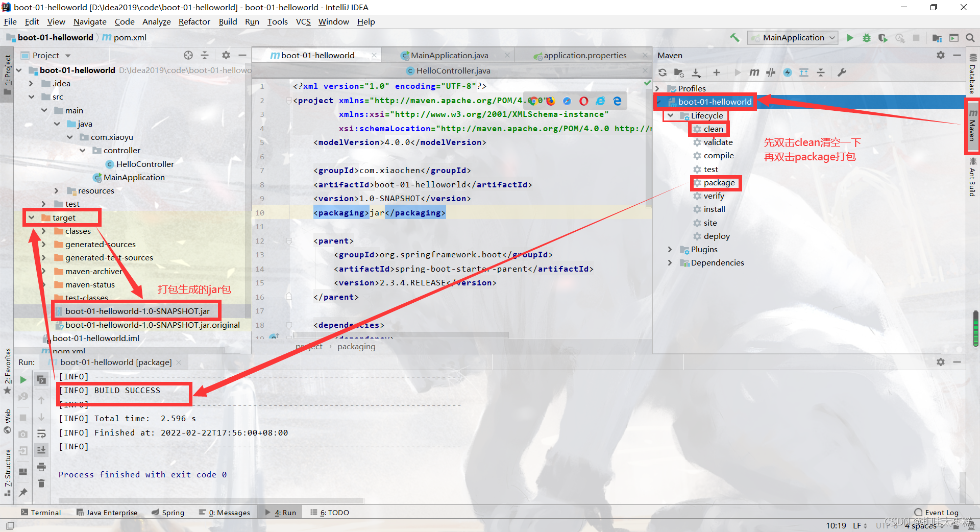This screenshot has width=980, height=532.
Task: Open the Spring tool window
Action: (168, 513)
